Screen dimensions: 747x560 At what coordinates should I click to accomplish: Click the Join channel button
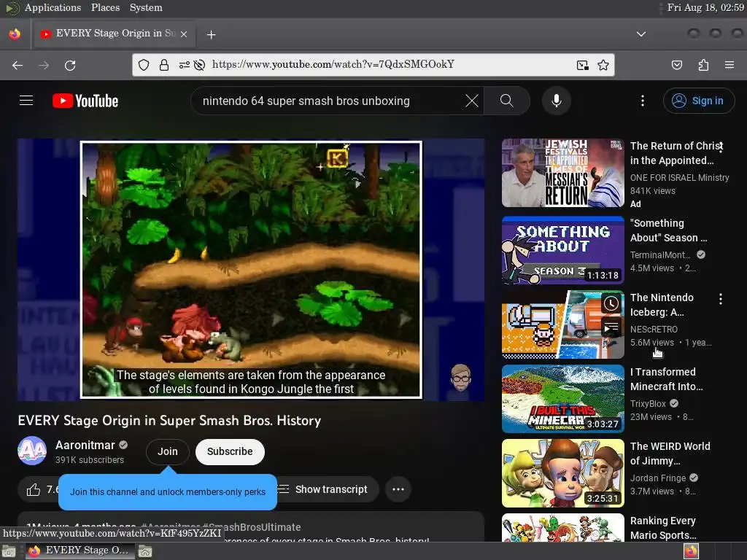(x=168, y=451)
